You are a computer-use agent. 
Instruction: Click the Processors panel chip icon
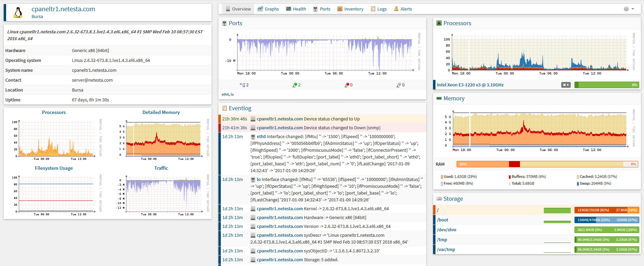coord(439,23)
